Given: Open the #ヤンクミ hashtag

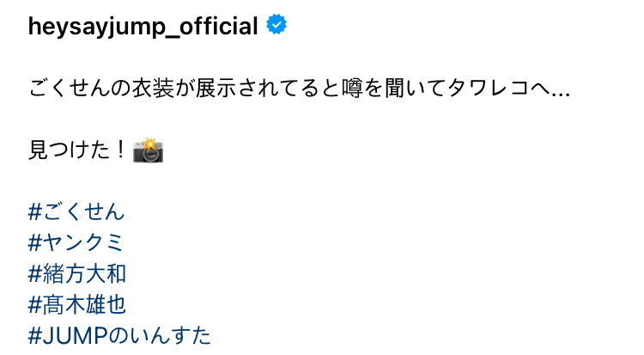Looking at the screenshot, I should [76, 242].
